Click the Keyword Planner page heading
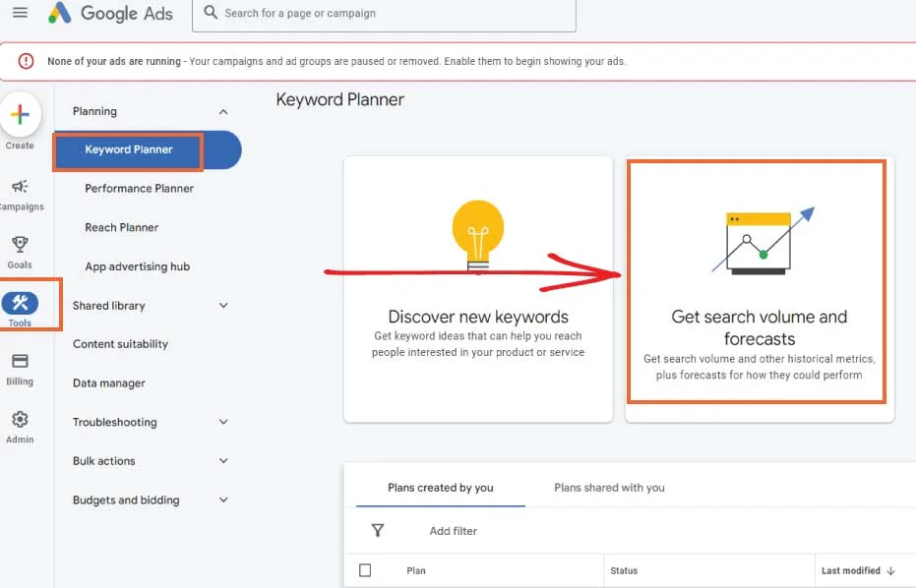The image size is (916, 588). pos(340,100)
